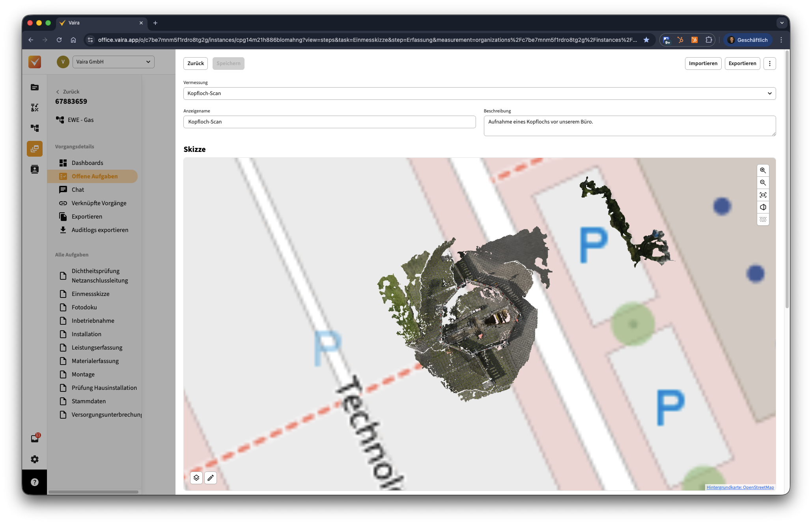The height and width of the screenshot is (524, 812).
Task: Open the Einmessskizze task
Action: pyautogui.click(x=90, y=294)
